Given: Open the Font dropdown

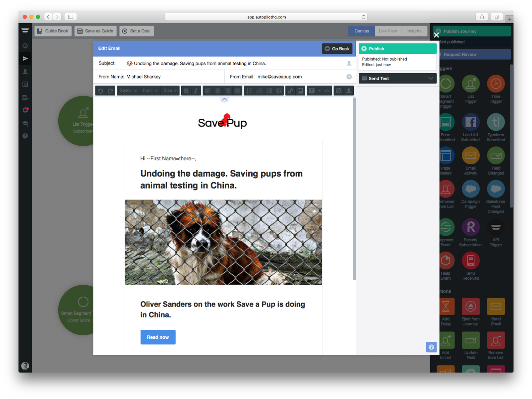Looking at the screenshot, I should click(150, 91).
